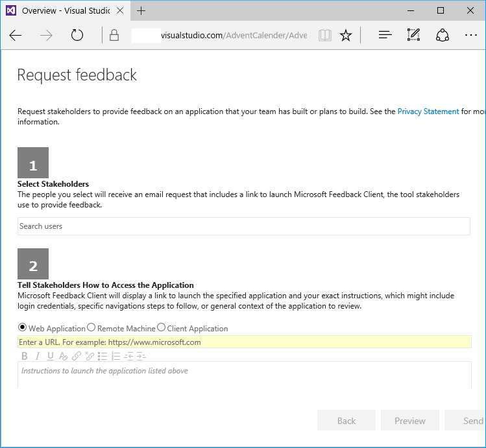
Task: Add page to favorites with star
Action: 346,35
